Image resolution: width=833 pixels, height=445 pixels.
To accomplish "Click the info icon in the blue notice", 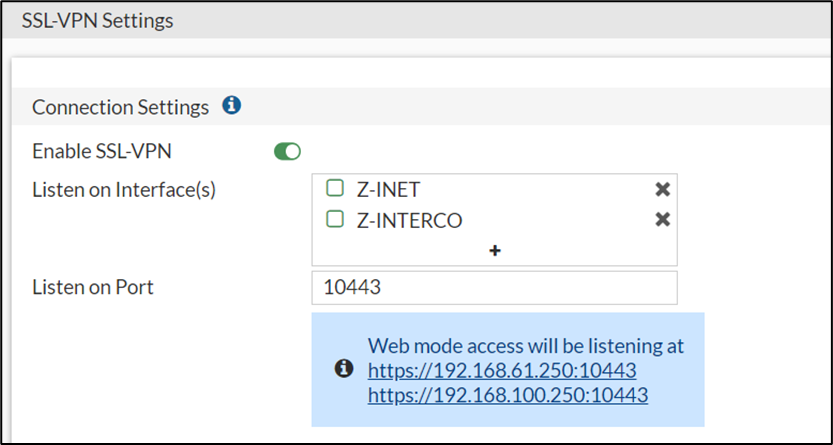I will [343, 369].
